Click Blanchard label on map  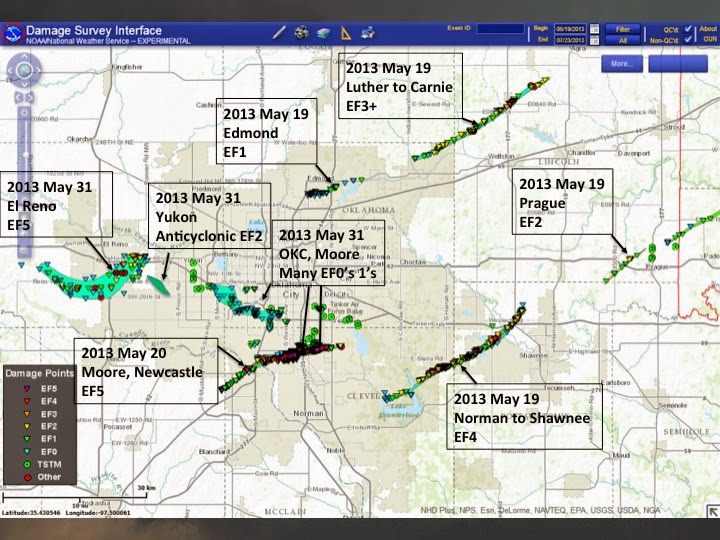coord(214,452)
